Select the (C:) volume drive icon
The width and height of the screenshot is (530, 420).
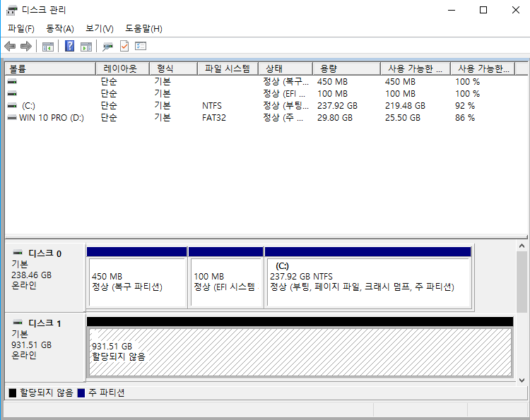[x=12, y=105]
